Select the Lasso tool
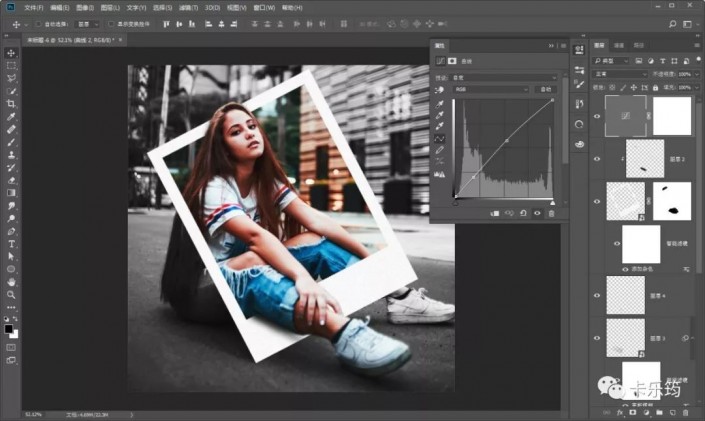The image size is (705, 421). click(11, 78)
